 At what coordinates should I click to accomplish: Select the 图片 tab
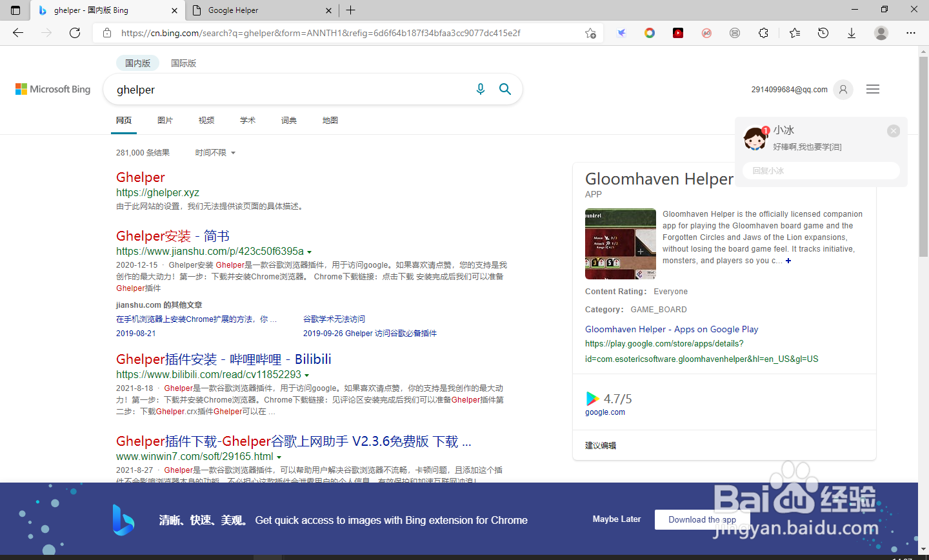coord(165,121)
